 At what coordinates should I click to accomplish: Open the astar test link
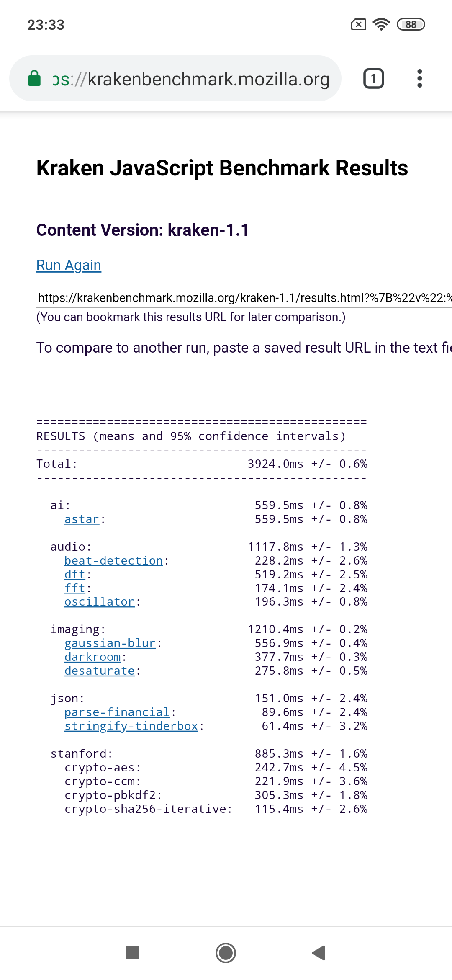click(x=82, y=519)
